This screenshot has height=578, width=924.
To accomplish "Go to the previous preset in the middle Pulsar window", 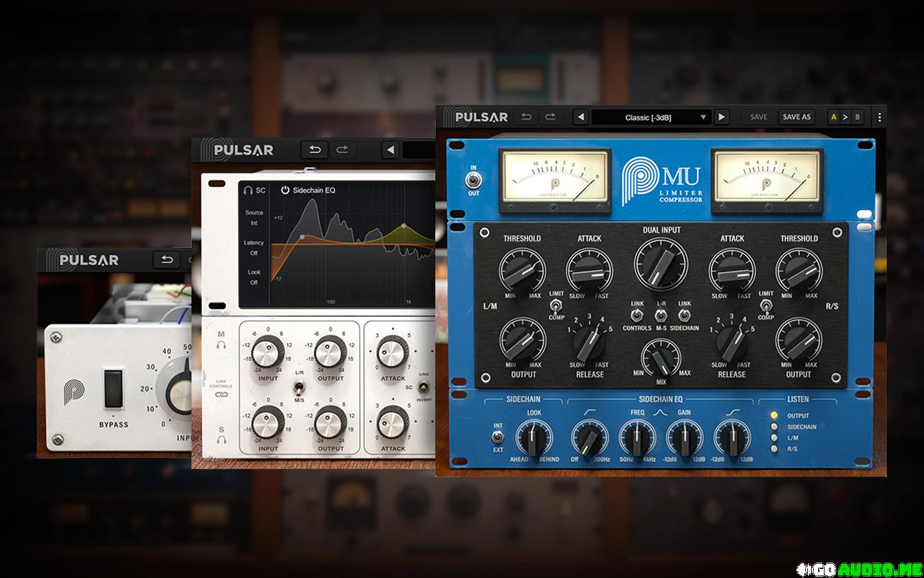I will pyautogui.click(x=390, y=150).
